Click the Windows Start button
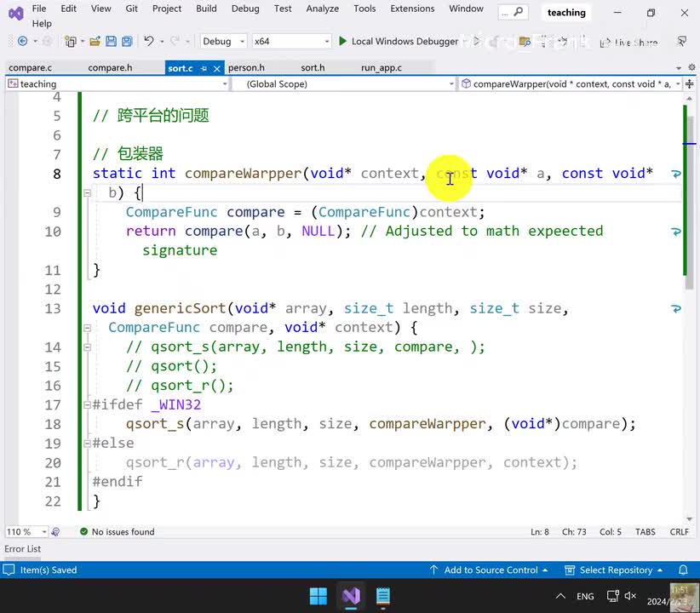Image resolution: width=700 pixels, height=613 pixels. pos(318,596)
